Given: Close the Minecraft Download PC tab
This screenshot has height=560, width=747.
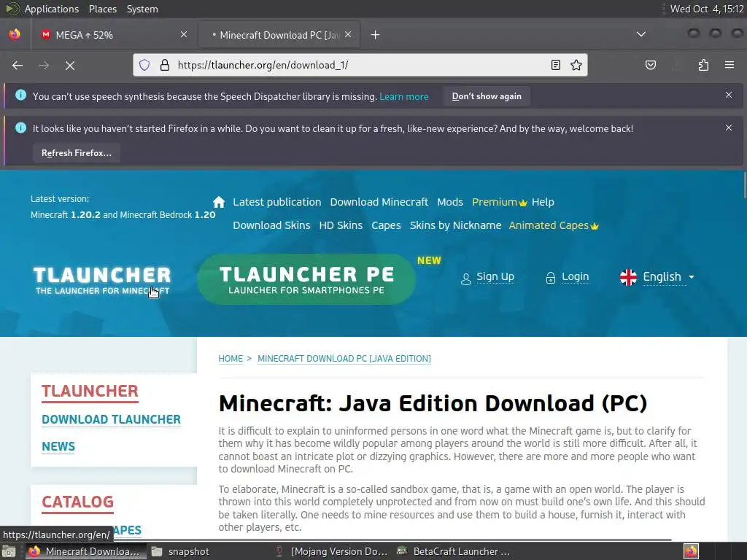Looking at the screenshot, I should (348, 34).
